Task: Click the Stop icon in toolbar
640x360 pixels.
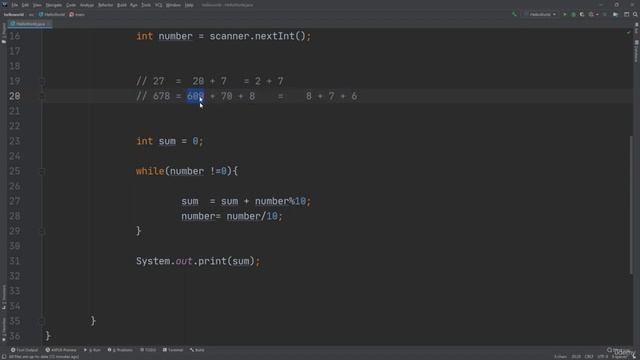Action: point(605,14)
